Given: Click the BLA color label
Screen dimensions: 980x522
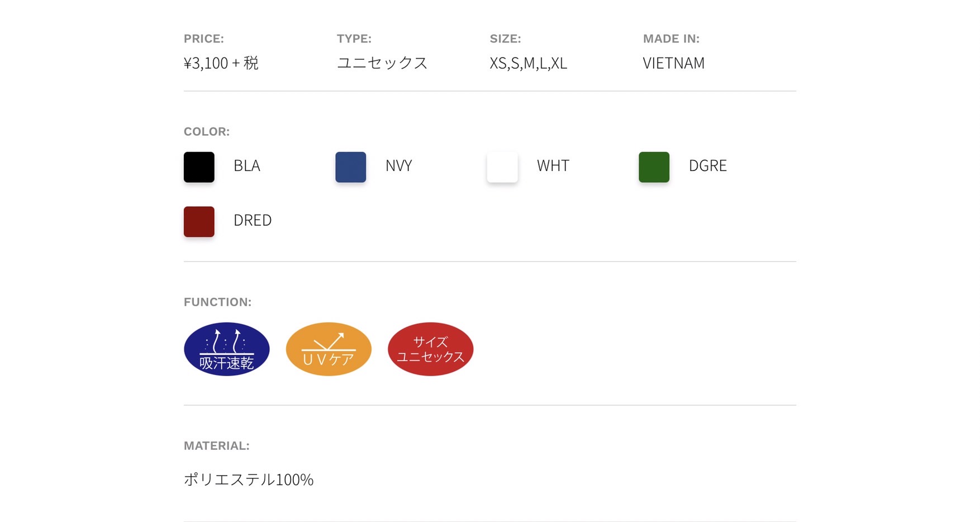Looking at the screenshot, I should coord(247,166).
